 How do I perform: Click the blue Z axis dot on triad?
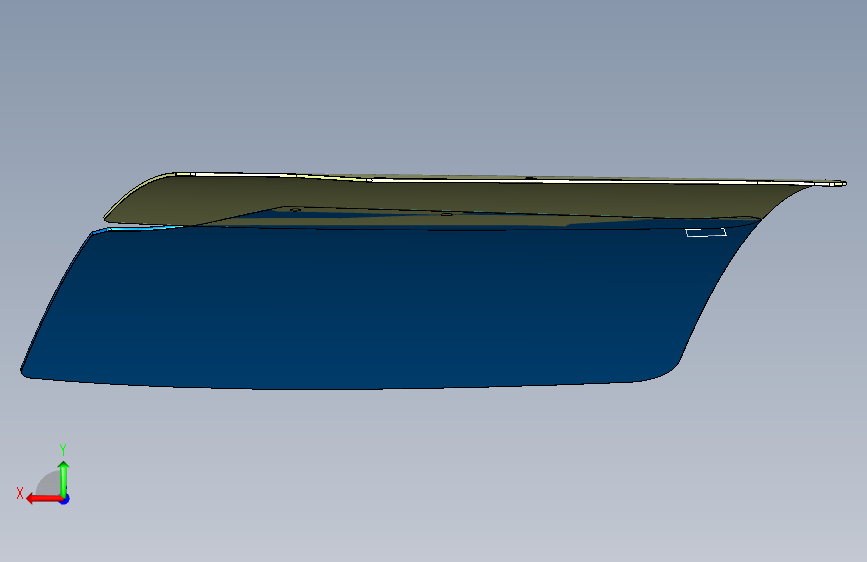[x=65, y=499]
